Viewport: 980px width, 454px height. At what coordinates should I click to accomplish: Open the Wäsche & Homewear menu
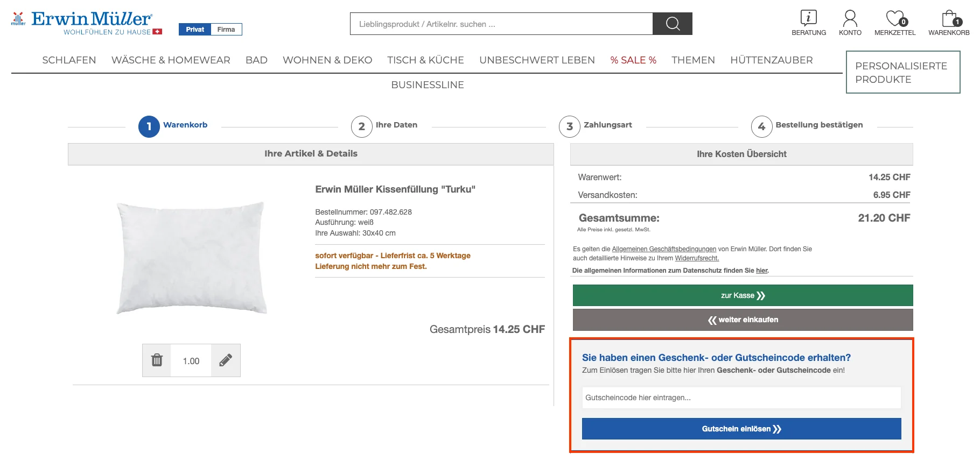(x=171, y=60)
